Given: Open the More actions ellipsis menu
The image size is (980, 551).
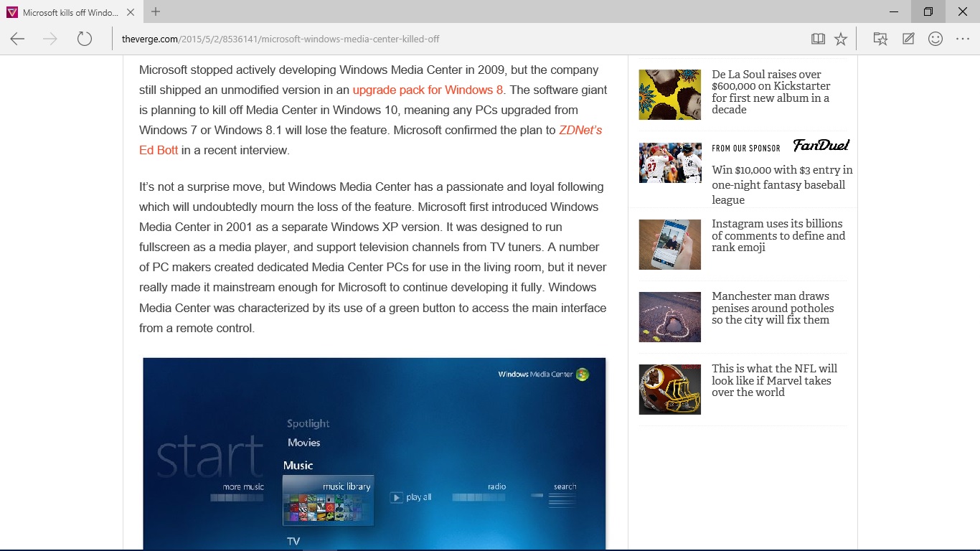Looking at the screenshot, I should tap(963, 39).
